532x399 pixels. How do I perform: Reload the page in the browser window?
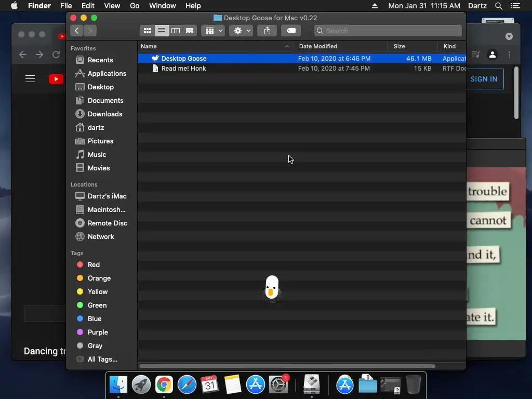coord(56,54)
